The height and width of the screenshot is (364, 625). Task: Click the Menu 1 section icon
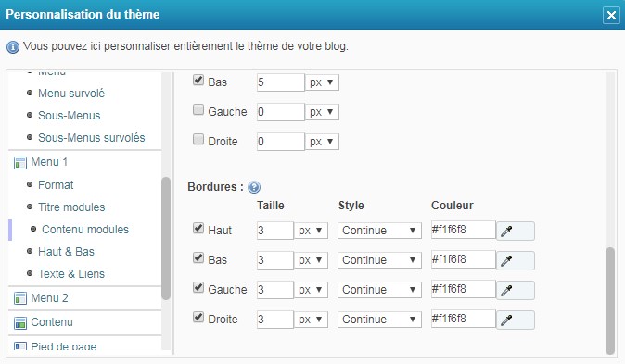pos(19,162)
